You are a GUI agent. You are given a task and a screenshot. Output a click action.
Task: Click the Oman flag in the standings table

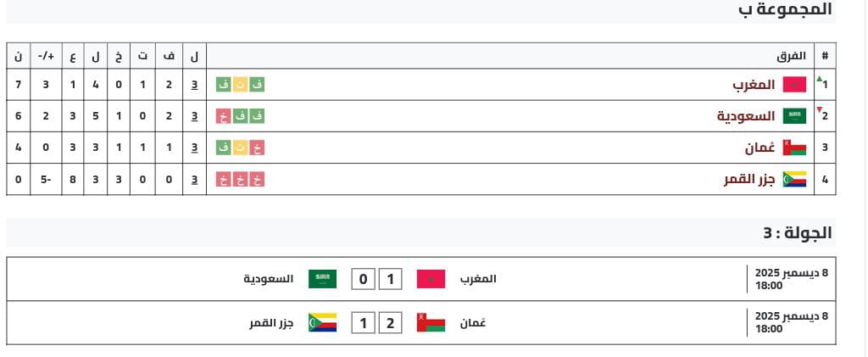point(794,148)
